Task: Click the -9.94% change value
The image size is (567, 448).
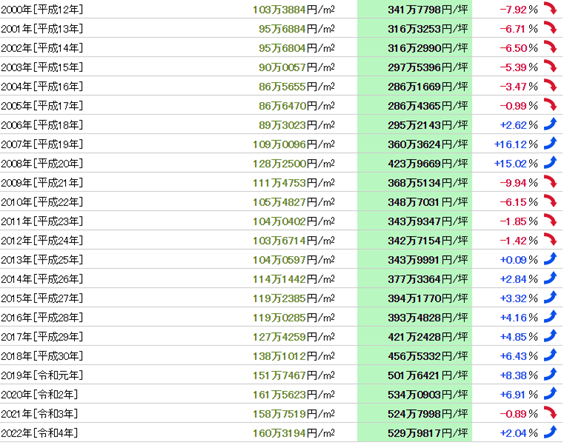Action: pos(519,183)
